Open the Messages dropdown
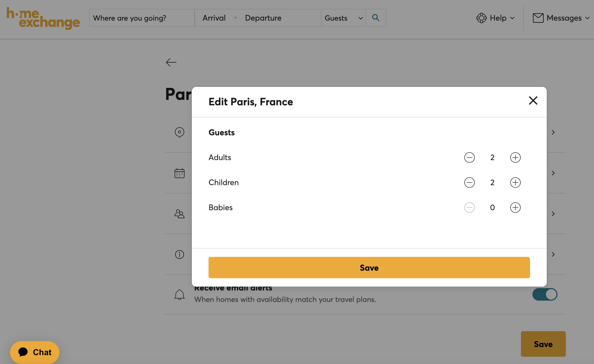594x364 pixels. [x=561, y=18]
